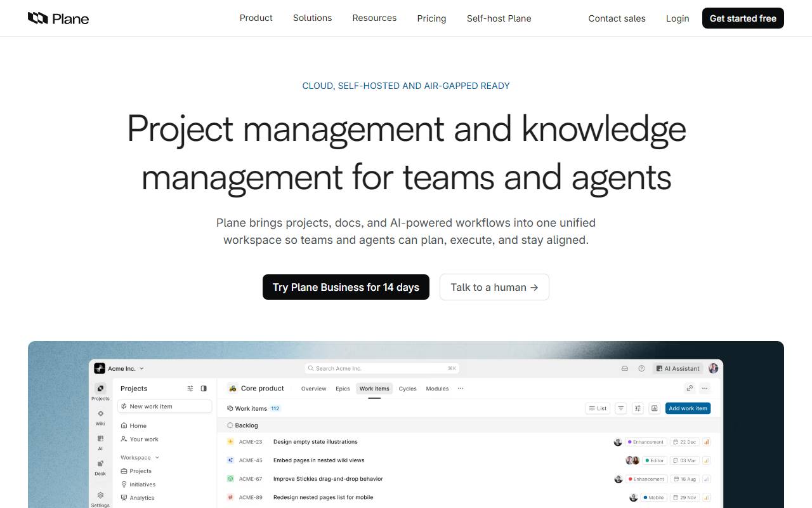This screenshot has width=812, height=508.
Task: Click the Work items 112 count badge
Action: pos(275,408)
